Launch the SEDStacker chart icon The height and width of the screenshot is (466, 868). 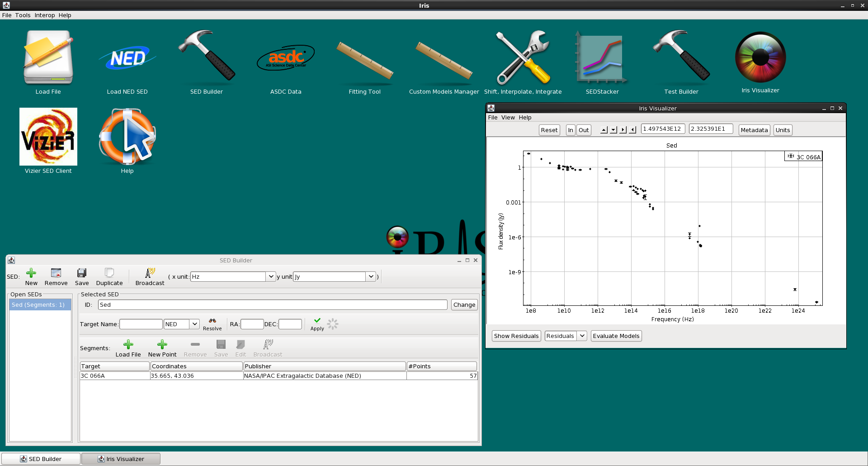[x=602, y=62]
